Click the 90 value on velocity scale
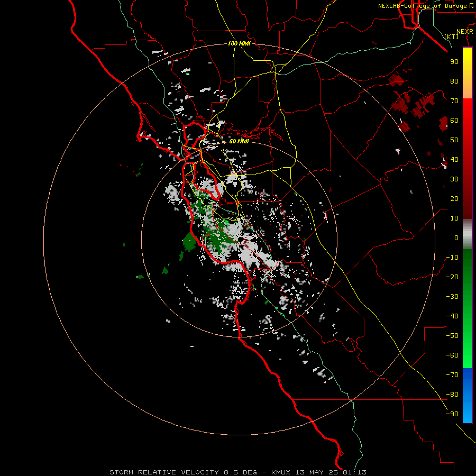 click(x=454, y=62)
